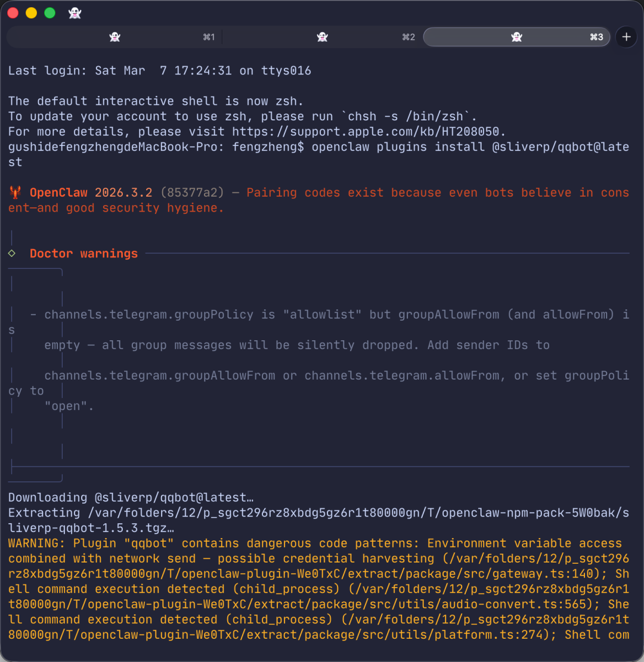Switch to the second terminal tab ⌘2
Image resolution: width=644 pixels, height=662 pixels.
pyautogui.click(x=323, y=37)
